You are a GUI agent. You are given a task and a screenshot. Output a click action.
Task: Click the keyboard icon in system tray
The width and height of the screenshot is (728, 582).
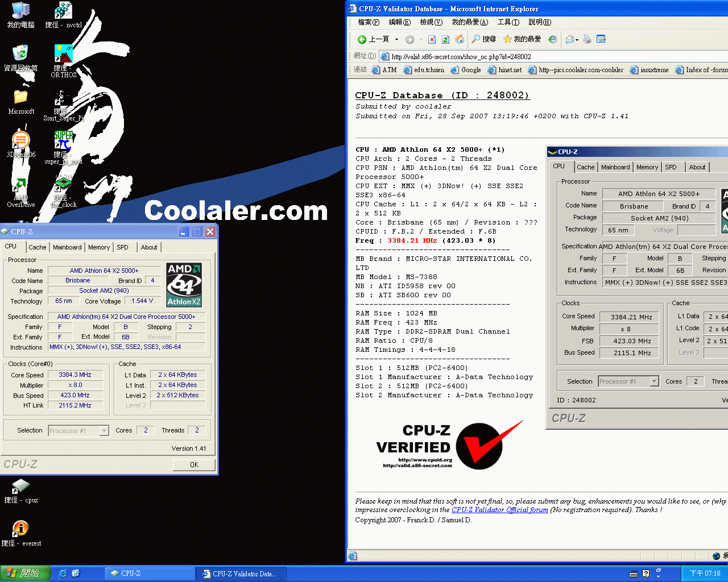tap(634, 573)
